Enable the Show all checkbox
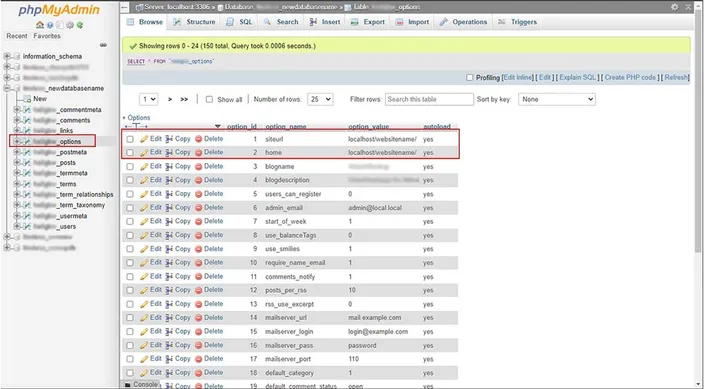704x389 pixels. pyautogui.click(x=209, y=100)
